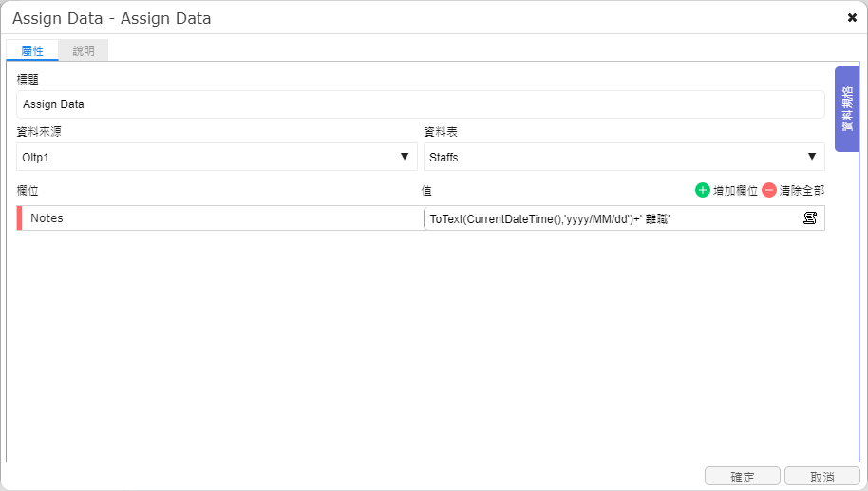Focus the 標題 Assign Data text field

pos(421,104)
